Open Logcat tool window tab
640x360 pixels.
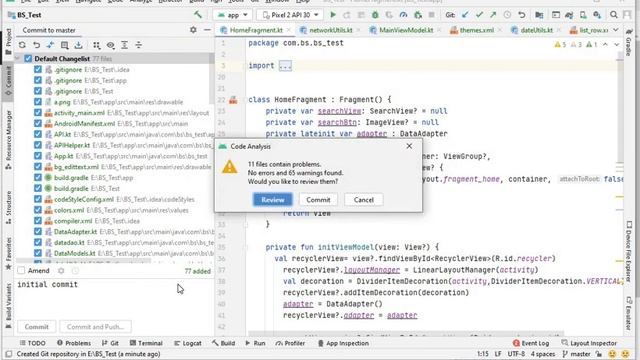188,343
